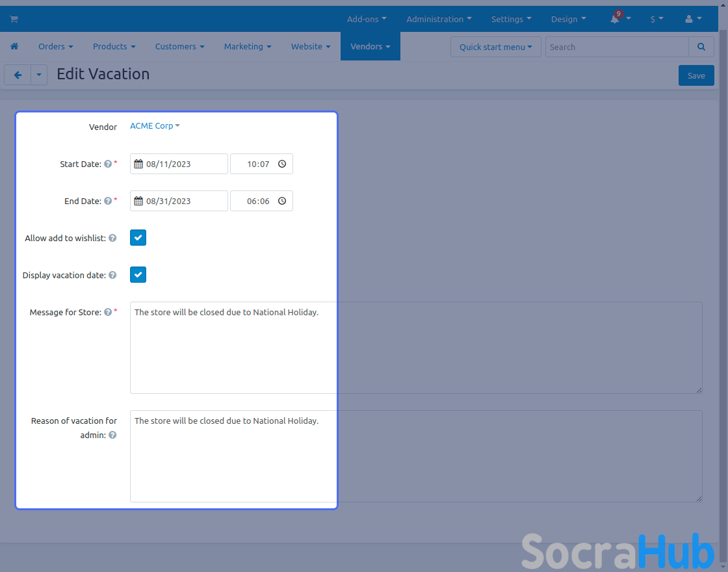The image size is (728, 572).
Task: Toggle Display vacation date checkbox
Action: point(138,275)
